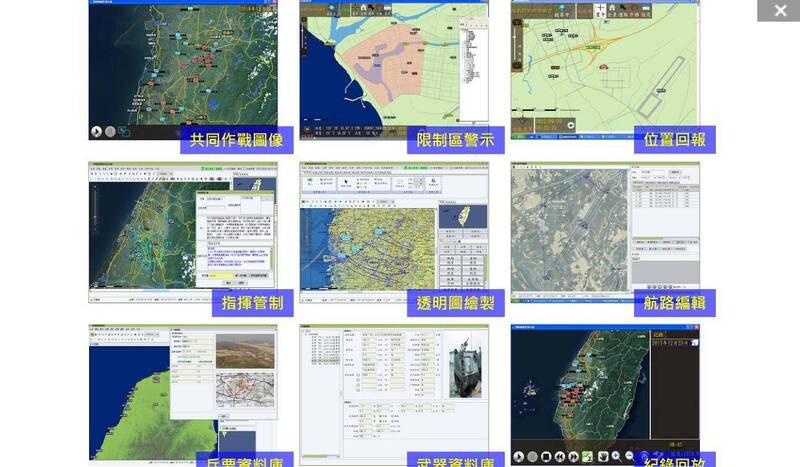Click the text dialog in 指揮管制 screenshot

235,240
